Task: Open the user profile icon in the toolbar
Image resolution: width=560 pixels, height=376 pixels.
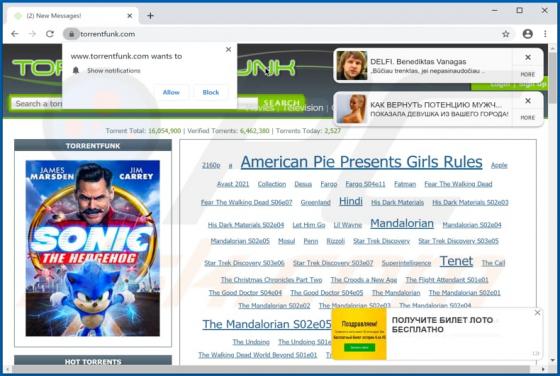Action: 528,34
